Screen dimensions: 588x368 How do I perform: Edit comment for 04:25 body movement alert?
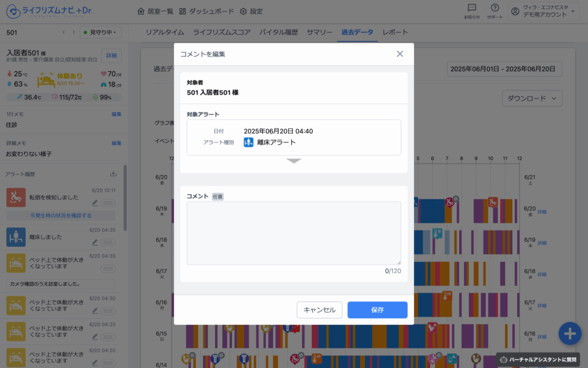[95, 337]
